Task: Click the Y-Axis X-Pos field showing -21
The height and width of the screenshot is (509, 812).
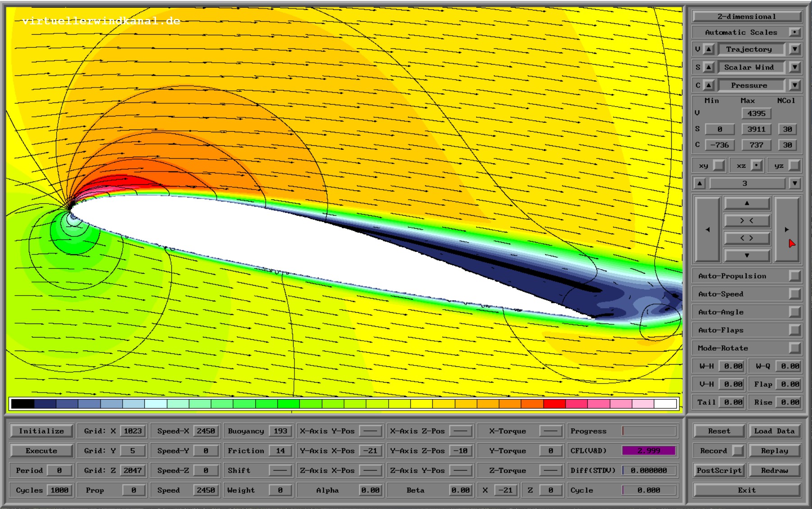Action: tap(370, 450)
